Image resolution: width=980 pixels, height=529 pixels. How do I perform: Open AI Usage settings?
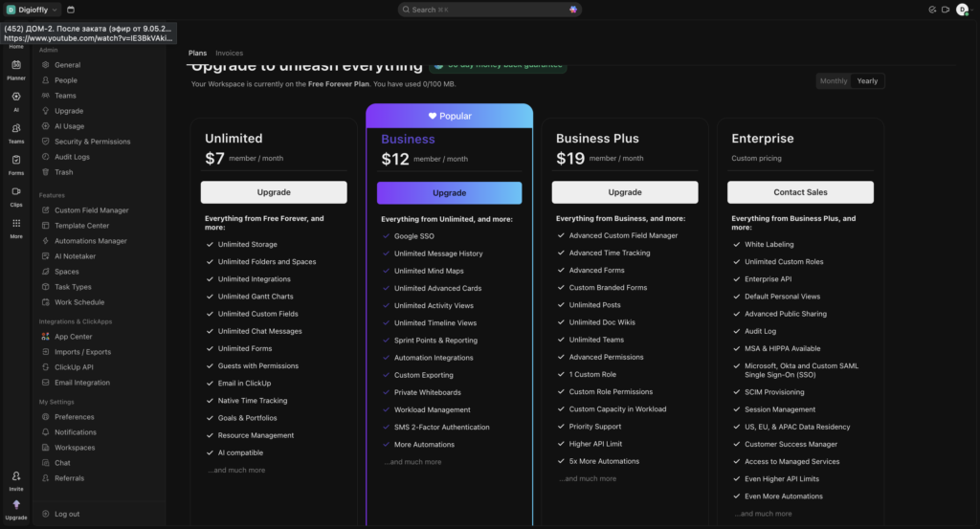[69, 126]
